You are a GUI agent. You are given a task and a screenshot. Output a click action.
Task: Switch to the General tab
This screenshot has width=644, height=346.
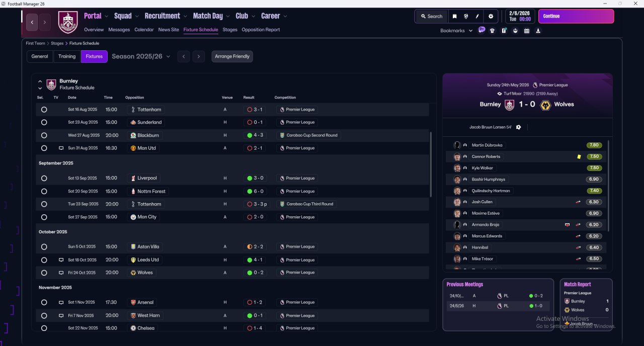pyautogui.click(x=40, y=56)
